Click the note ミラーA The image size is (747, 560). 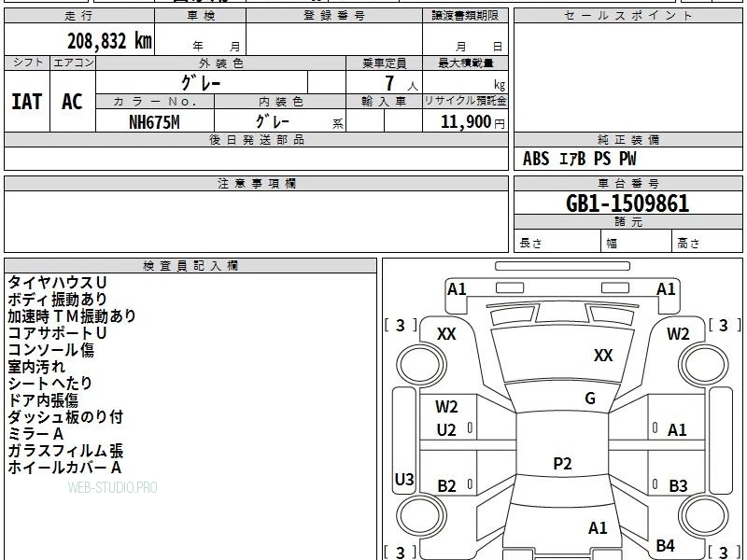click(35, 434)
